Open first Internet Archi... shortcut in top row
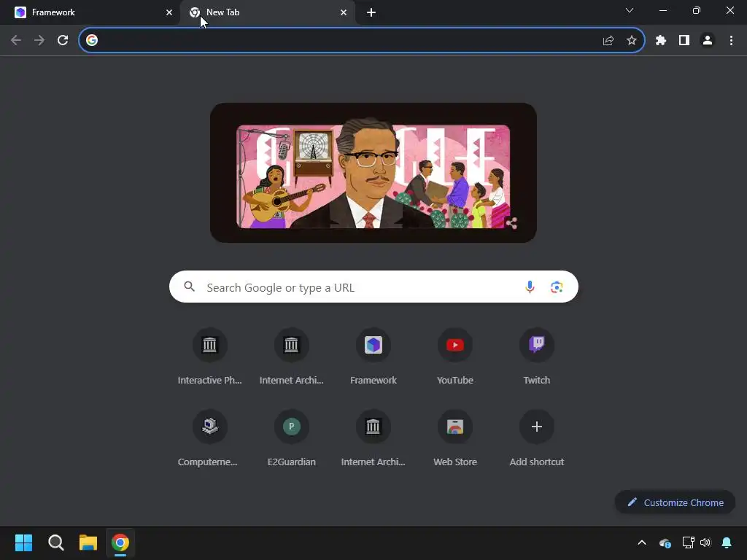This screenshot has height=560, width=747. click(292, 357)
